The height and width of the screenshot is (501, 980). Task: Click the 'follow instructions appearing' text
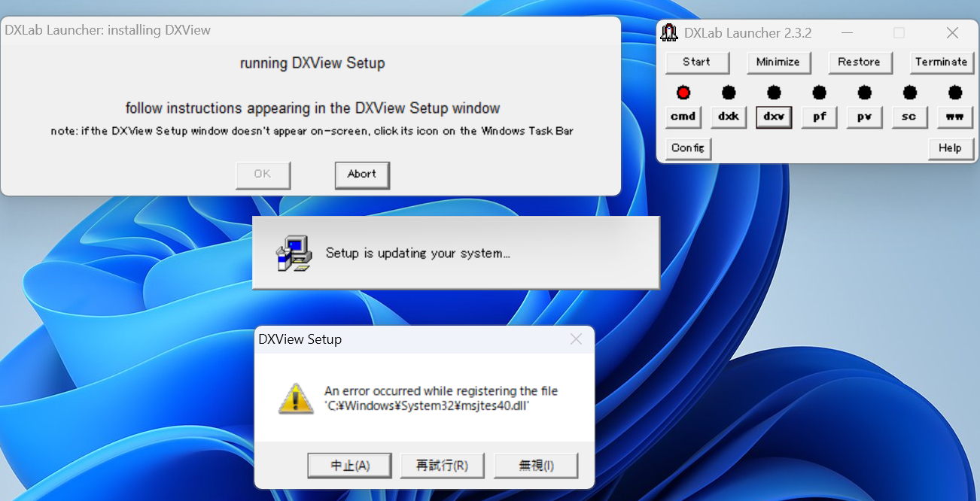coord(312,108)
